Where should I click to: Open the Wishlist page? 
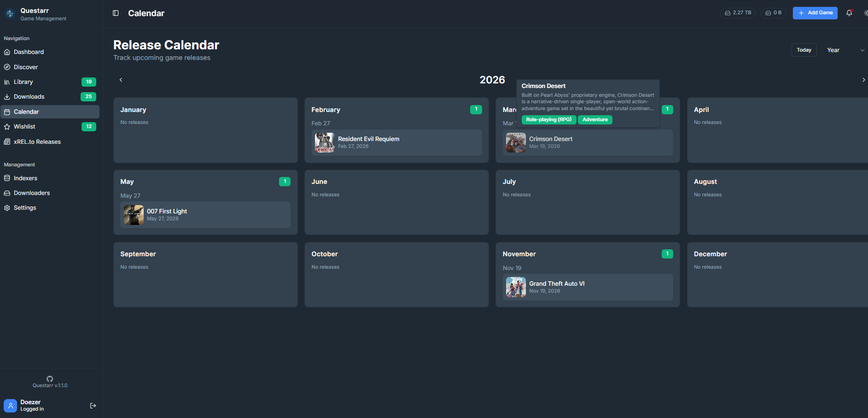24,127
